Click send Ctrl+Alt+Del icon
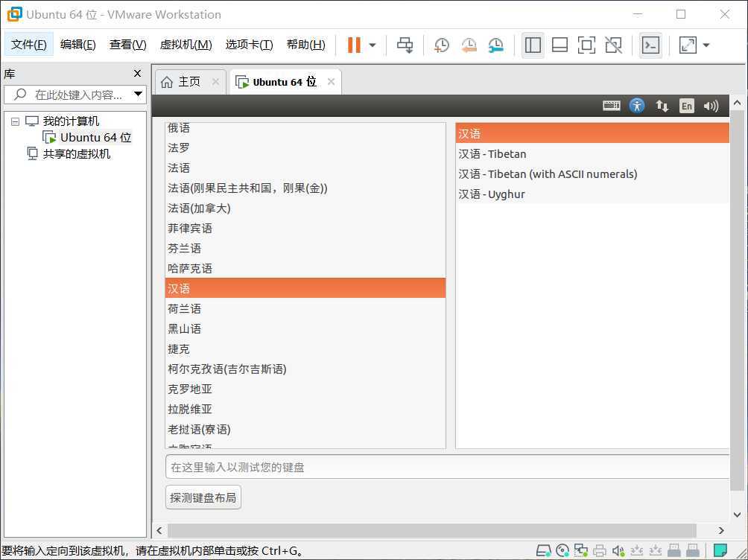The width and height of the screenshot is (748, 560). (405, 45)
